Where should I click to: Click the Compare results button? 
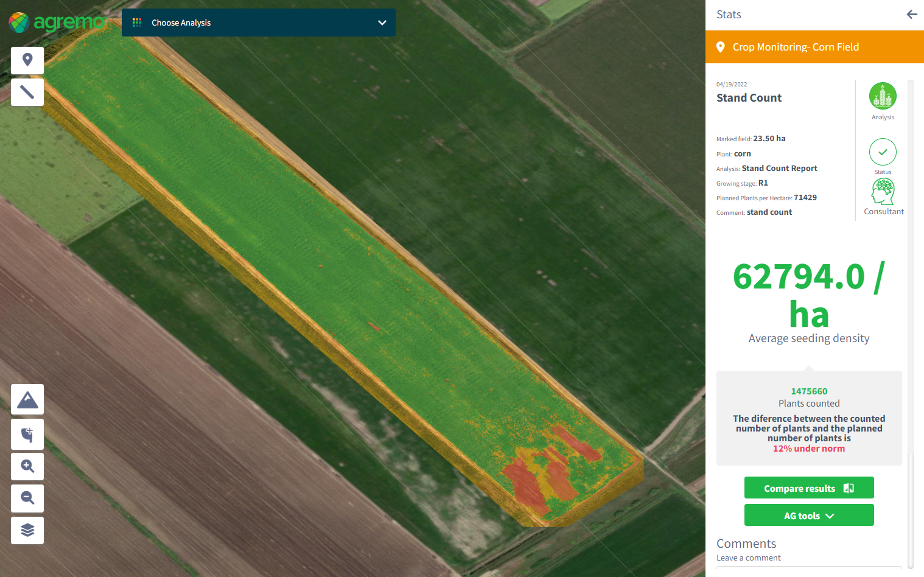click(x=809, y=488)
